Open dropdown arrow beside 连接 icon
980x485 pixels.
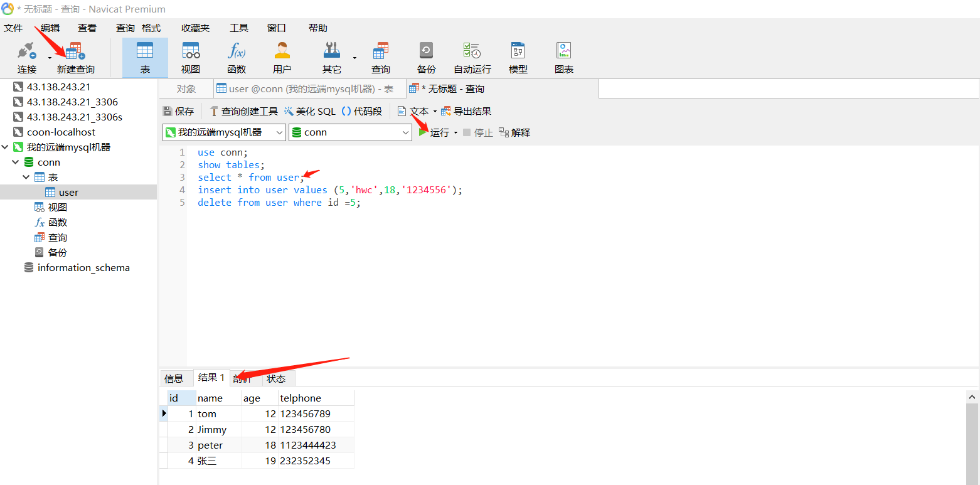point(50,58)
